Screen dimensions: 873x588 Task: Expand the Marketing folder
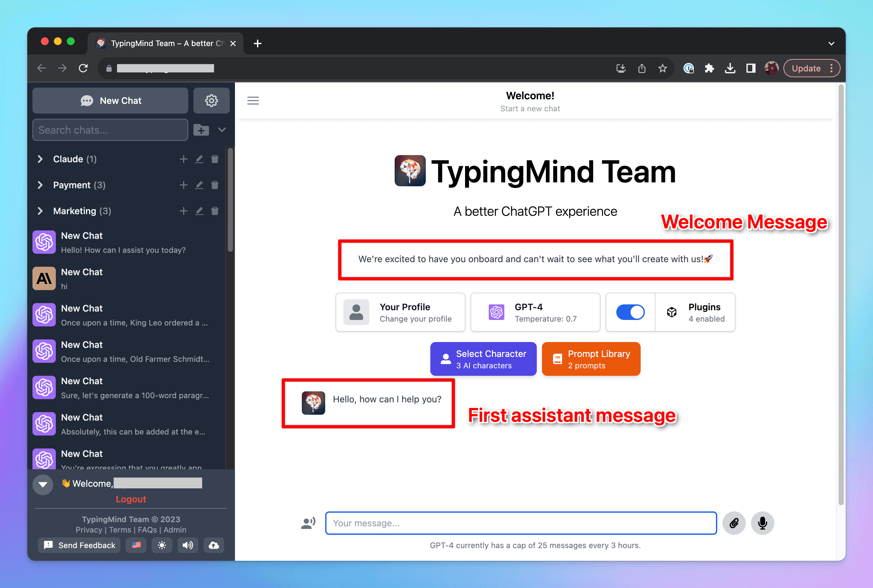(40, 211)
